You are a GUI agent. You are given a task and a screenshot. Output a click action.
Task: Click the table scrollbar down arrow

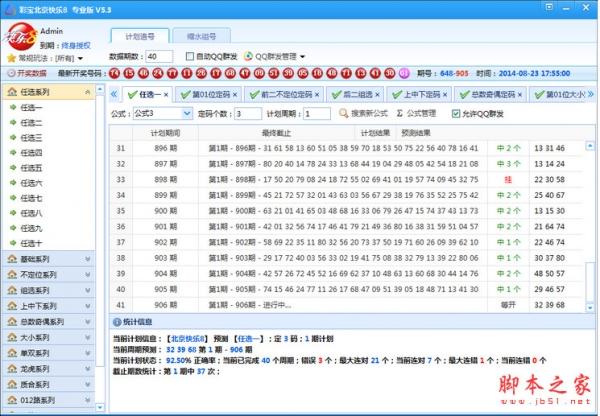(590, 307)
